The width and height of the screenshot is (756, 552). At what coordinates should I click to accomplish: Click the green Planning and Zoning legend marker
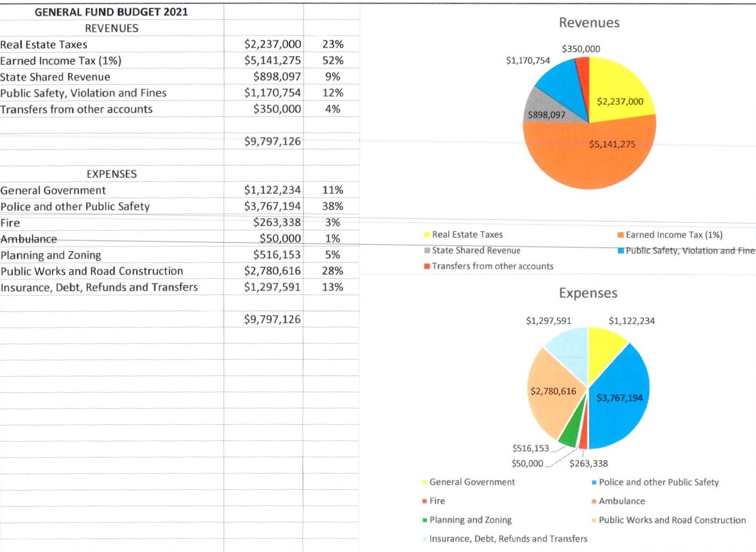pos(425,520)
